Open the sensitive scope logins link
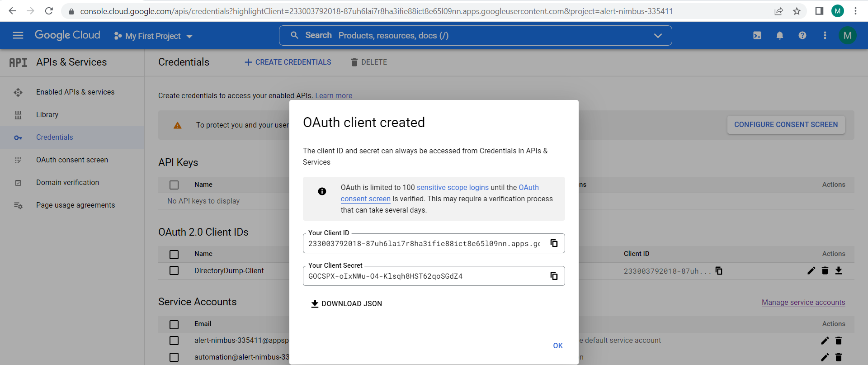Viewport: 868px width, 365px height. pos(453,188)
